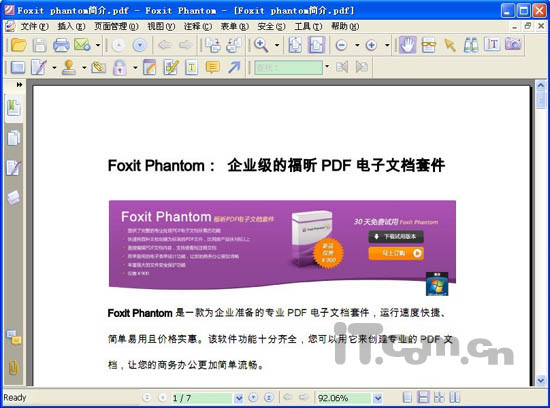This screenshot has width=550, height=408.
Task: Open the zoom tool dropdown arrow
Action: tap(277, 45)
